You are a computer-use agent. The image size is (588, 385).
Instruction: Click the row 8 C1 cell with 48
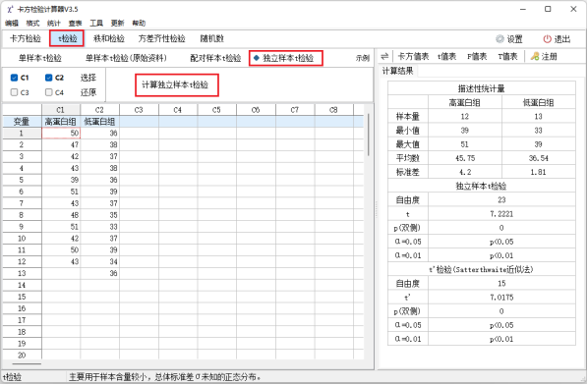(61, 215)
